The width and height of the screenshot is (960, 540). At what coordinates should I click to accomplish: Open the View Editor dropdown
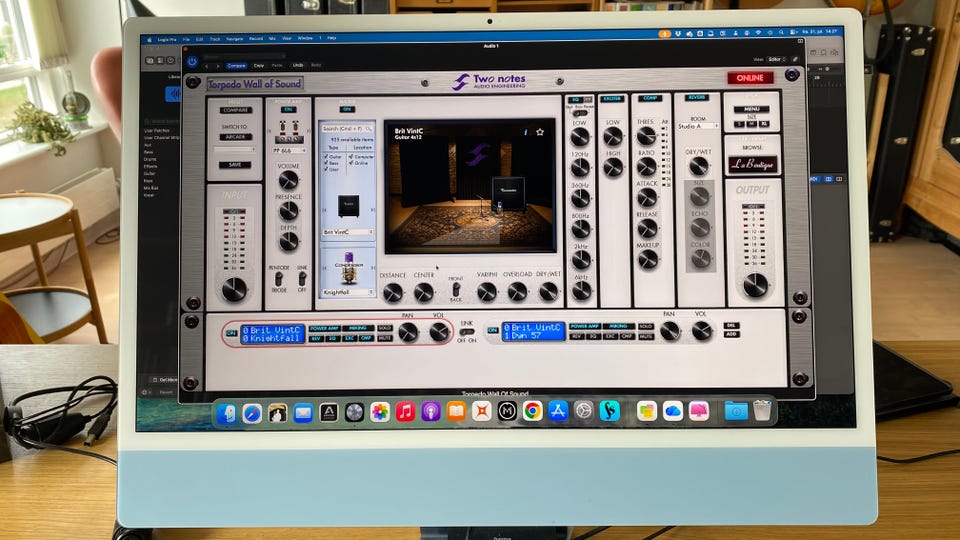tap(777, 59)
